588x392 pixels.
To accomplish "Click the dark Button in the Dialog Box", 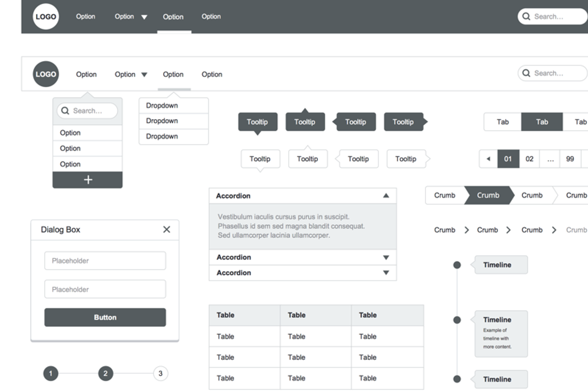I will pos(105,318).
